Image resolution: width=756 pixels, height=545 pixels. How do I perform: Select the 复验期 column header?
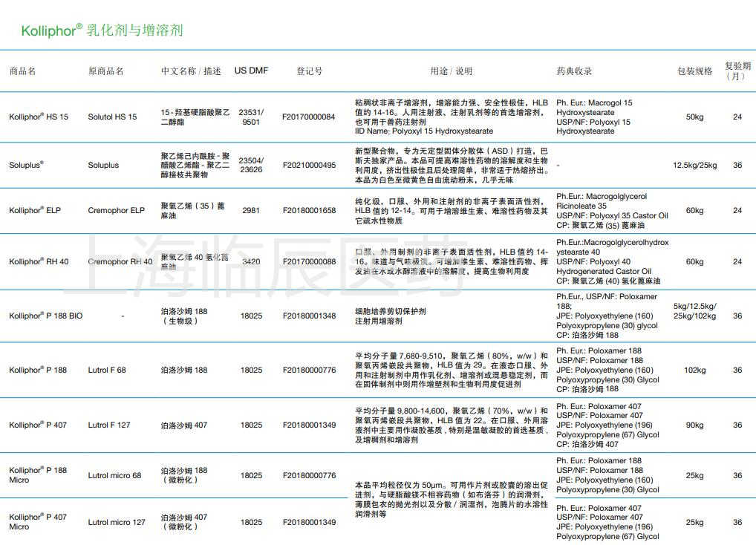[x=737, y=71]
